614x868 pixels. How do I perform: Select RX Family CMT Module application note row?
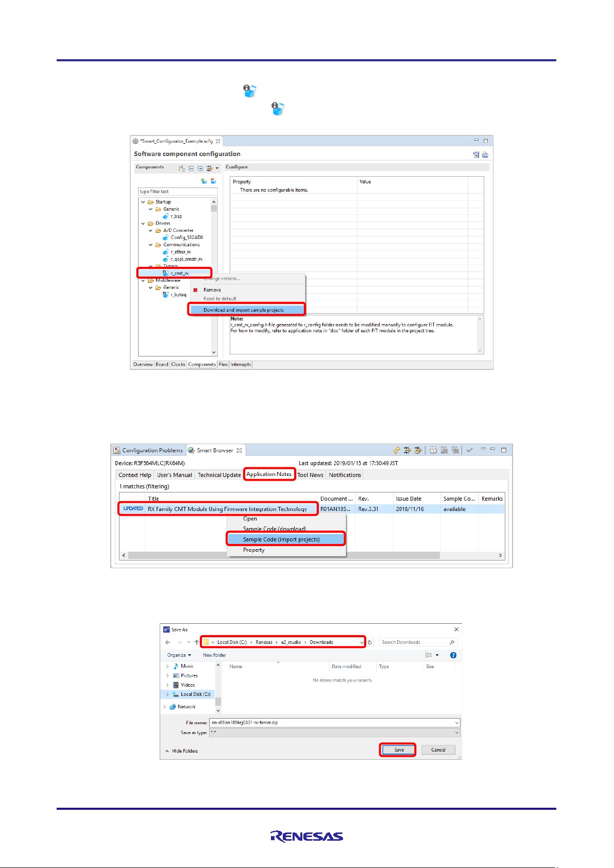pyautogui.click(x=312, y=509)
